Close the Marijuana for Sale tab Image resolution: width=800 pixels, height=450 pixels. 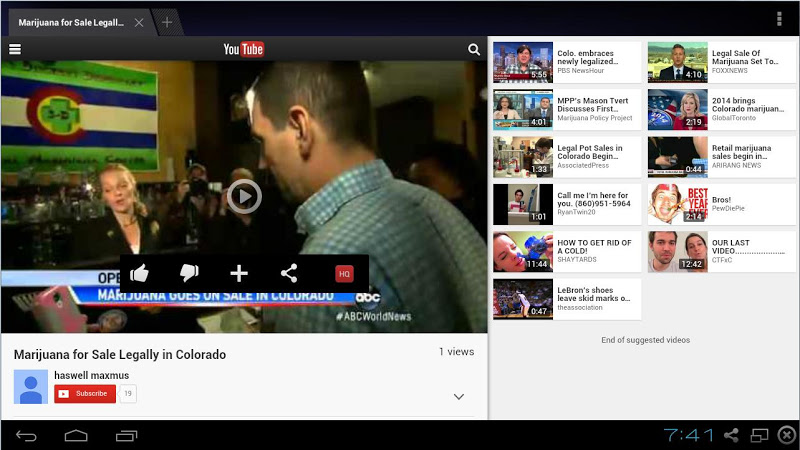(x=139, y=22)
